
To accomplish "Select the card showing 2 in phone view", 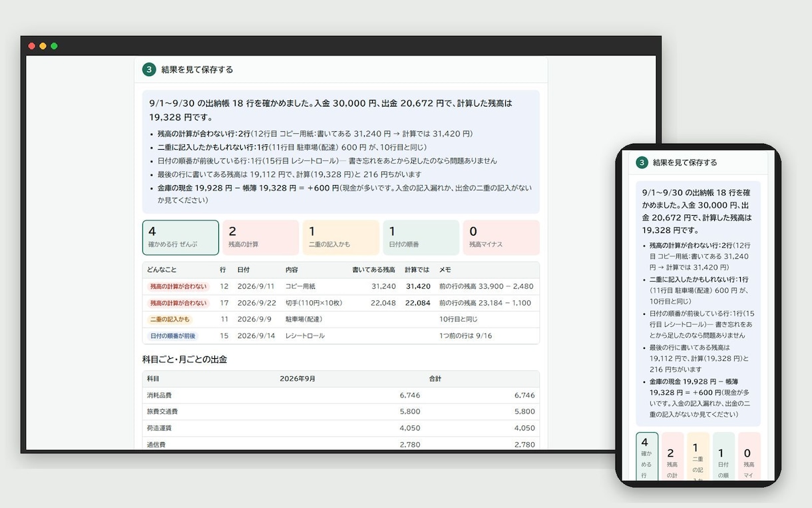I will click(x=672, y=457).
